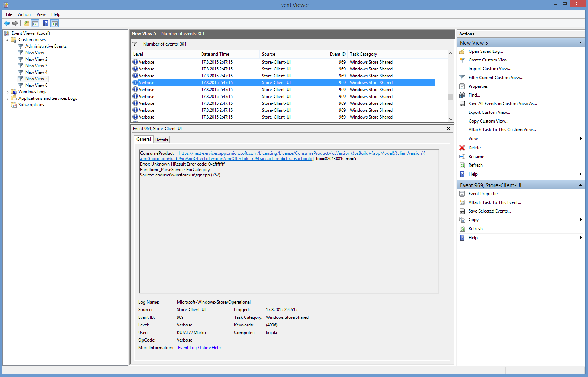
Task: Toggle the console tree toolbar icon
Action: click(x=35, y=23)
